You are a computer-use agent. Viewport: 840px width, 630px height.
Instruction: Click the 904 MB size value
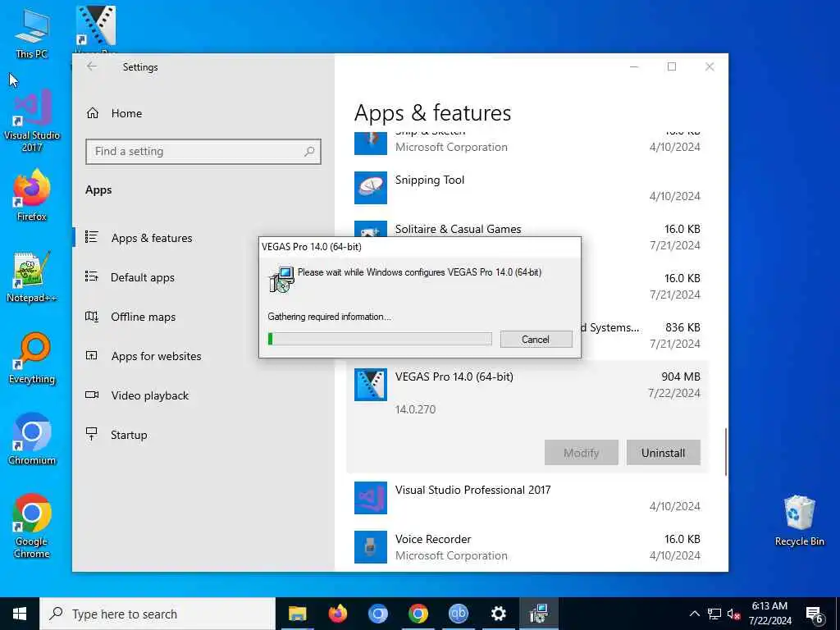(x=680, y=377)
